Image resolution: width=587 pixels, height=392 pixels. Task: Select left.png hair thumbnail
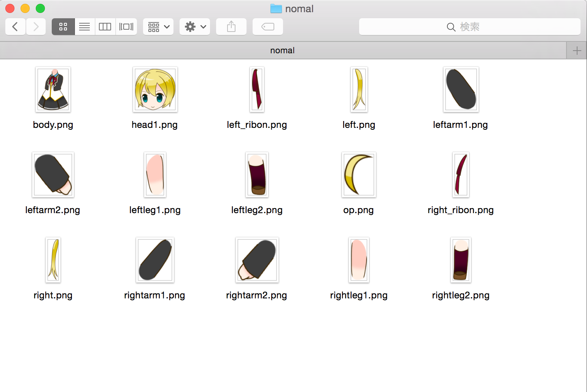coord(359,89)
